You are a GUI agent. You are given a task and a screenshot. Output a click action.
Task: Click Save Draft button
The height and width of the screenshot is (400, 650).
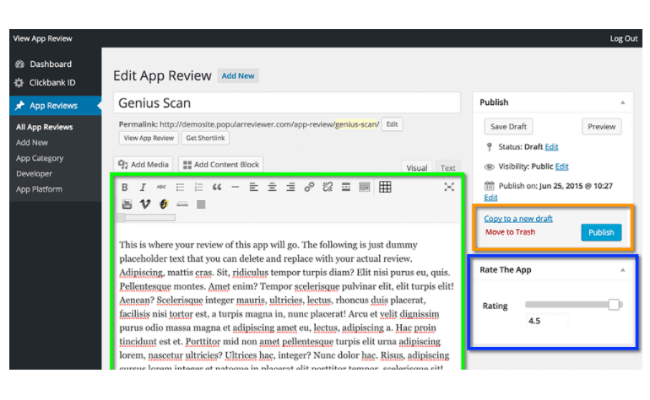tap(508, 127)
